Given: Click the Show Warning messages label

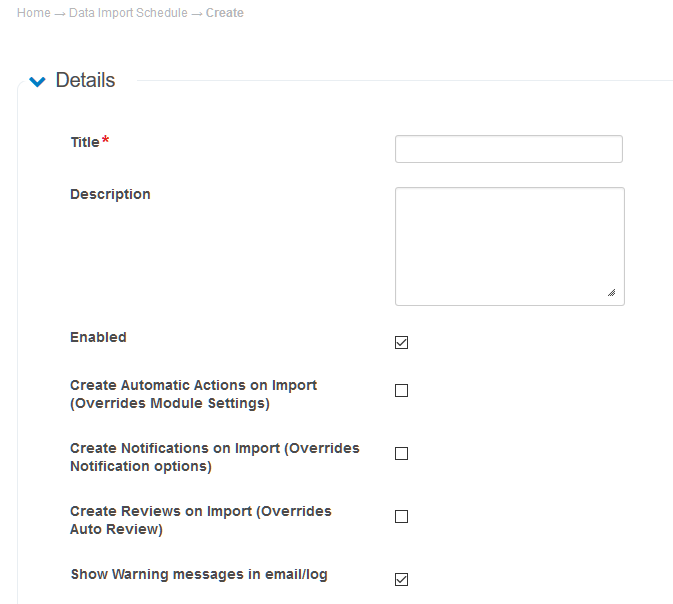Looking at the screenshot, I should [198, 574].
